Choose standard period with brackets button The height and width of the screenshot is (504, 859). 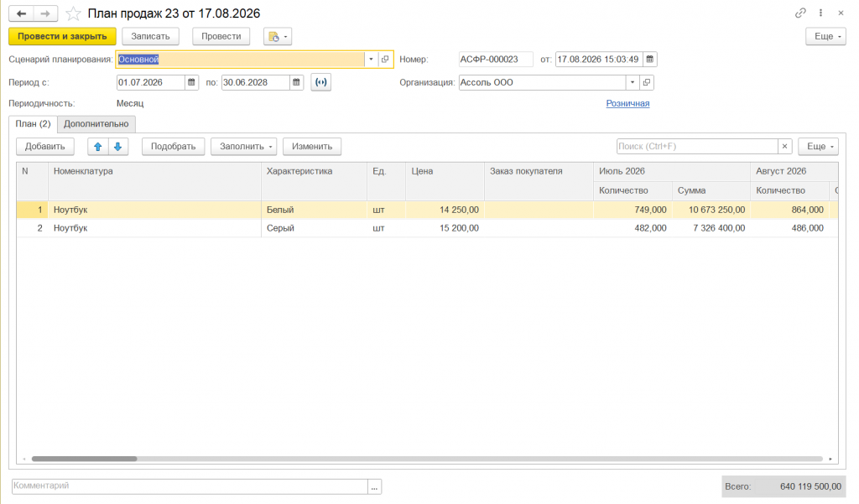tap(321, 82)
